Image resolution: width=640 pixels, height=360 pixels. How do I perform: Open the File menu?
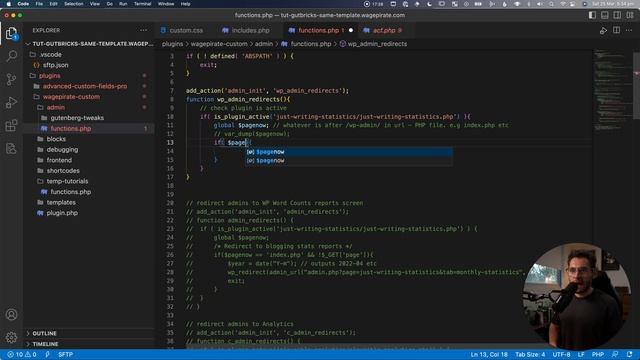(x=39, y=4)
